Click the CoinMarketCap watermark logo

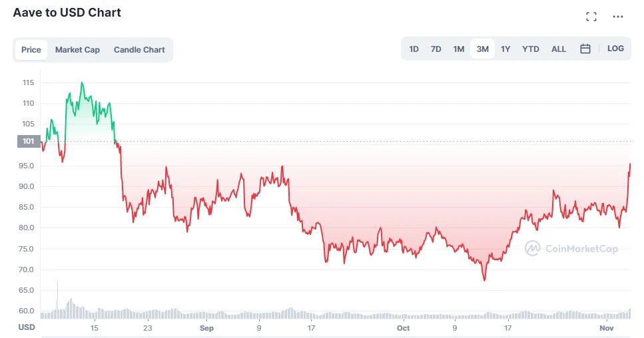click(571, 248)
